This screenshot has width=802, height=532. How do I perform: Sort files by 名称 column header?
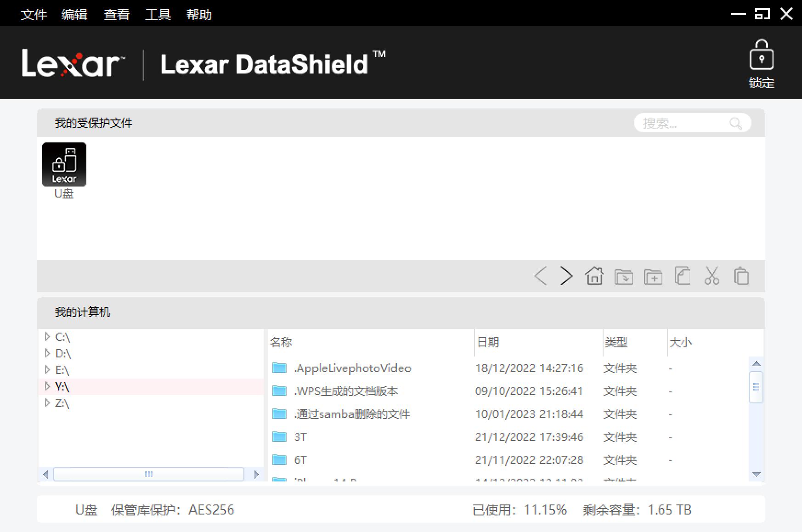[x=371, y=342]
